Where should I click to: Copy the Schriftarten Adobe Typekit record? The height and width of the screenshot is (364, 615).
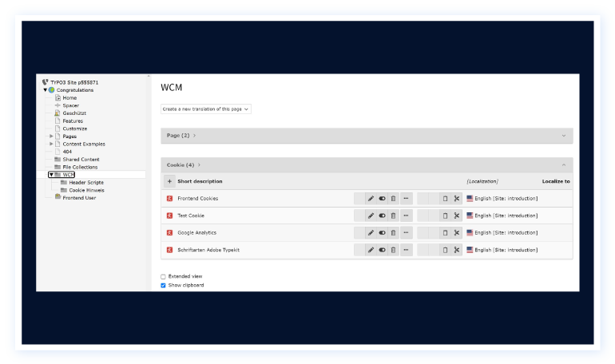[445, 250]
